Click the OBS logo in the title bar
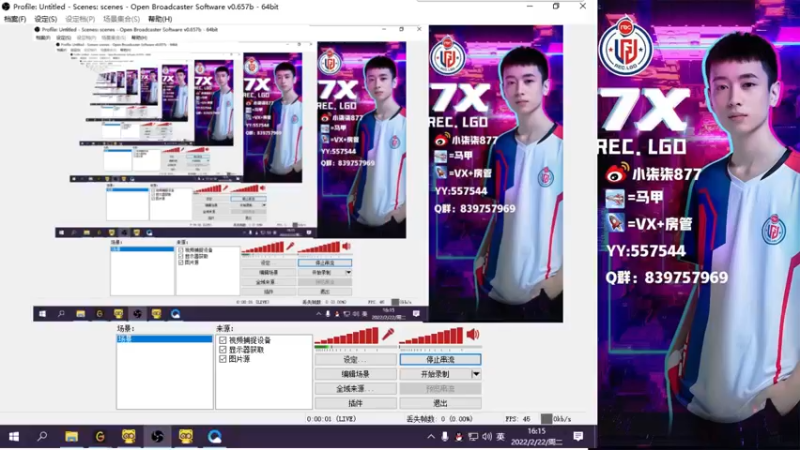The height and width of the screenshot is (450, 800). pyautogui.click(x=6, y=7)
